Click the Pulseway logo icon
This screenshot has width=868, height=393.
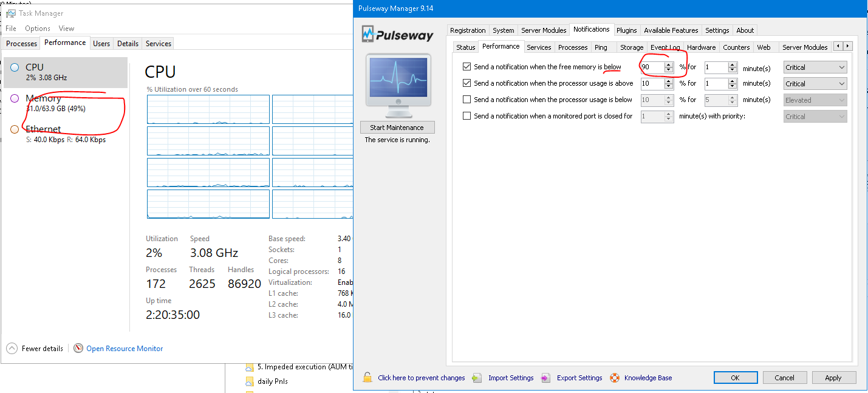click(x=367, y=34)
